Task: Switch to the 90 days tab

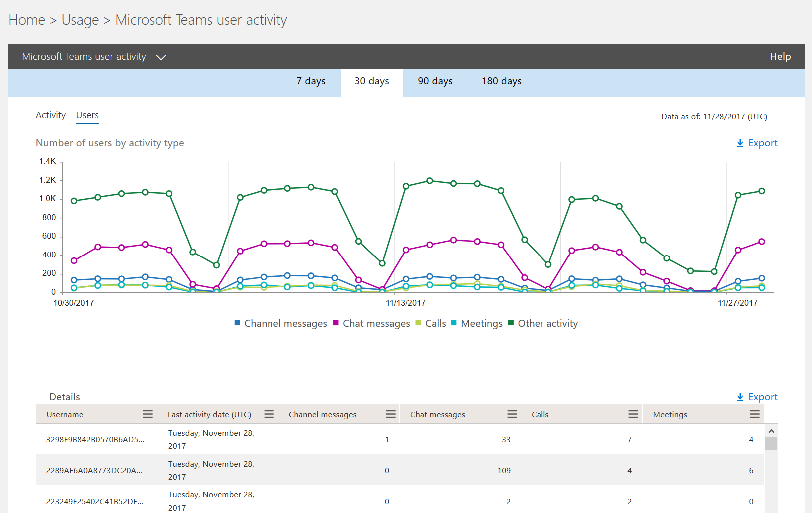Action: tap(435, 81)
